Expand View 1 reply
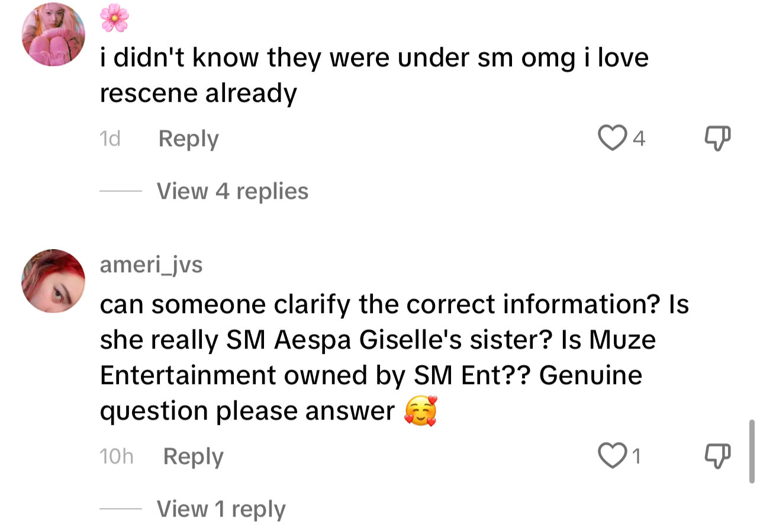This screenshot has height=532, width=760. [221, 509]
